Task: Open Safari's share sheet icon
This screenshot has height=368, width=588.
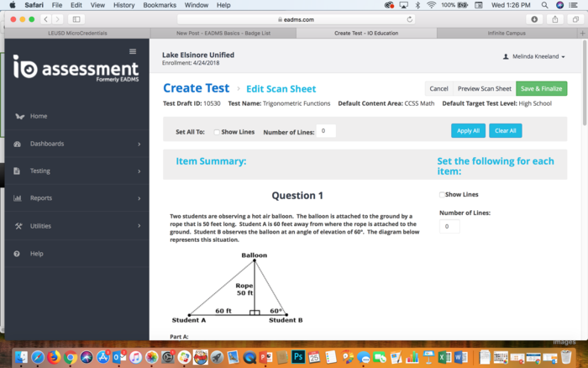Action: (x=555, y=18)
